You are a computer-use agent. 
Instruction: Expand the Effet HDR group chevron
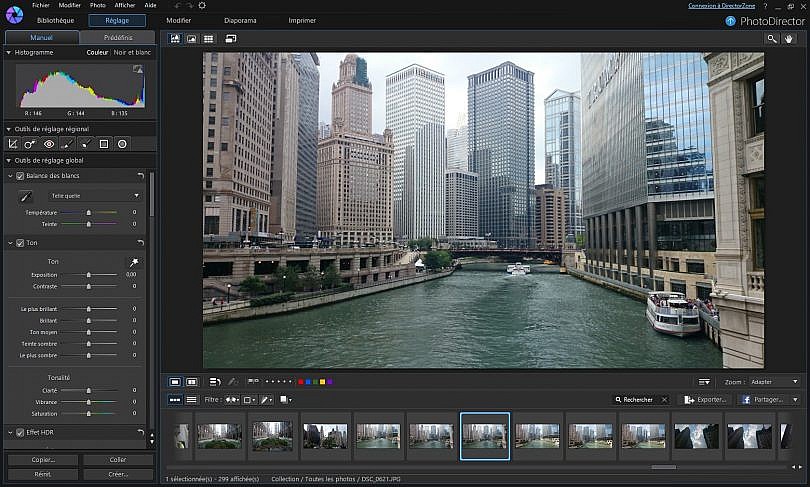(x=10, y=432)
